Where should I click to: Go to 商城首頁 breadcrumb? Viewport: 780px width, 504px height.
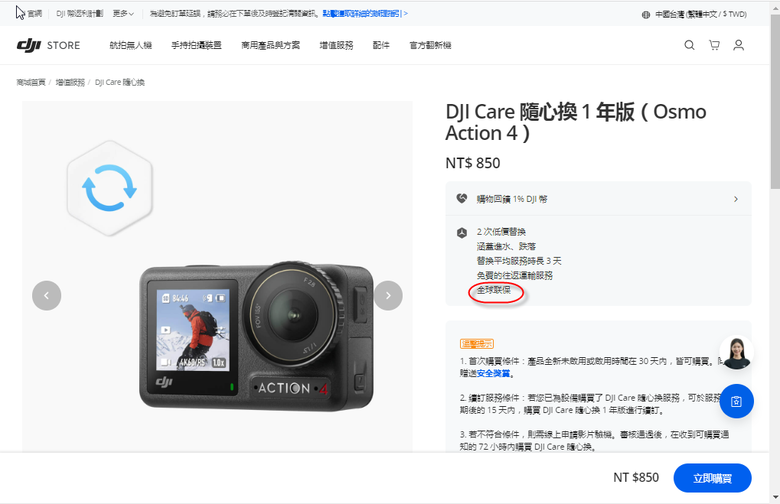[x=31, y=82]
